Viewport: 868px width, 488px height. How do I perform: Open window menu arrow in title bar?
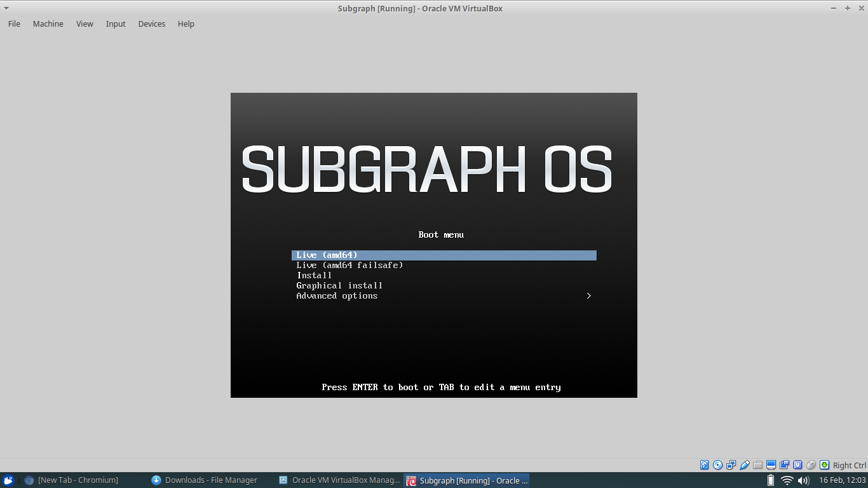7,8
